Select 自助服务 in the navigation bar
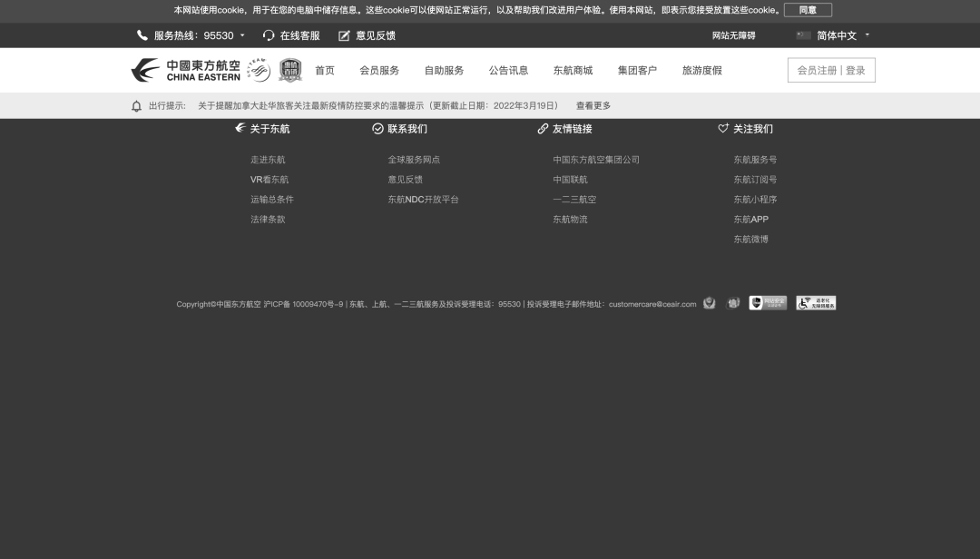 click(x=444, y=71)
